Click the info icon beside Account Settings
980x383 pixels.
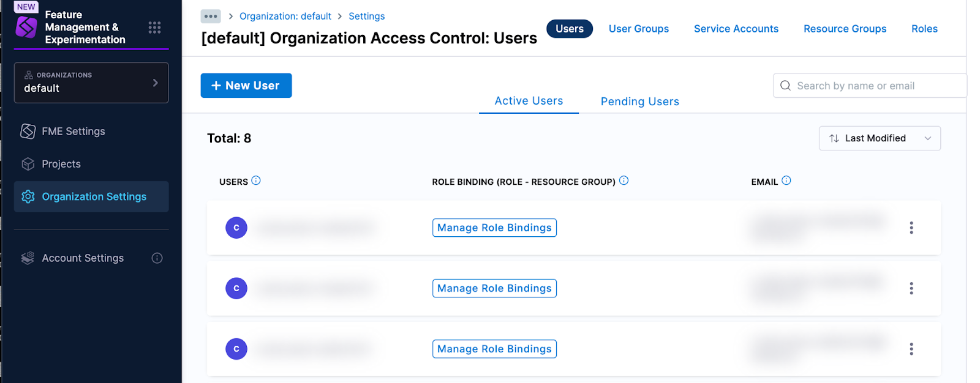(x=157, y=258)
